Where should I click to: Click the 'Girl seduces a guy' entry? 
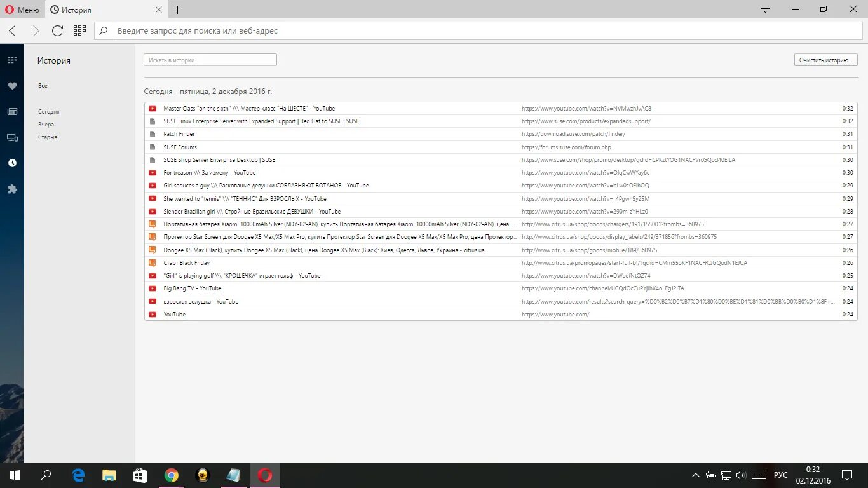[x=501, y=186]
